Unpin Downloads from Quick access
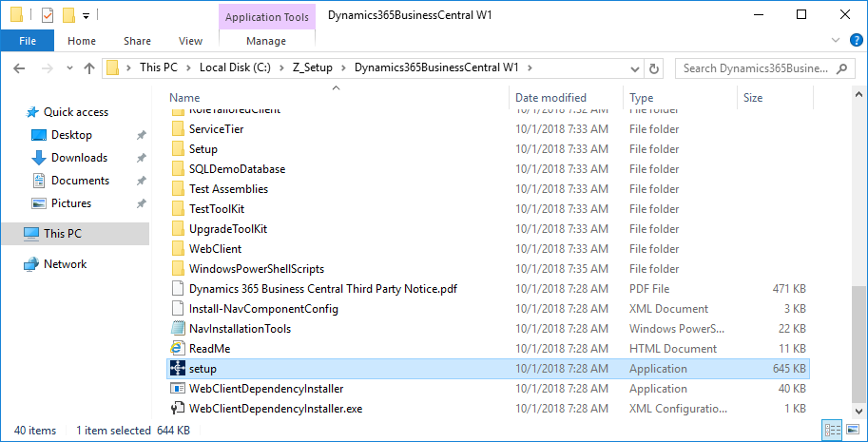The width and height of the screenshot is (868, 442). pyautogui.click(x=141, y=158)
